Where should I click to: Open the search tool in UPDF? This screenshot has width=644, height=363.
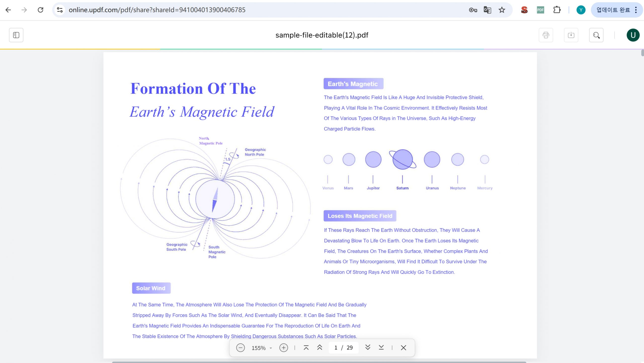pos(596,35)
